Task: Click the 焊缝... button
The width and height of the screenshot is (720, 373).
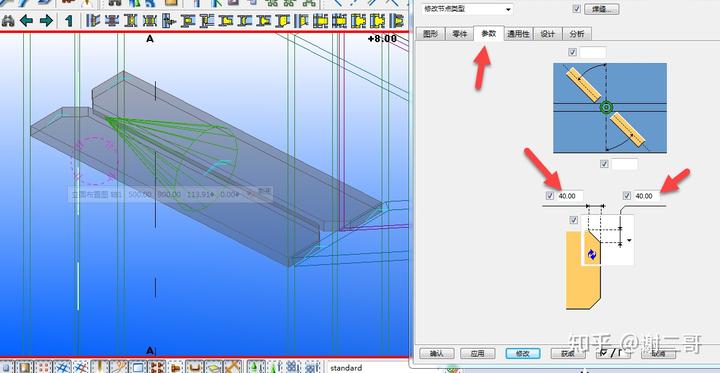Action: [x=602, y=9]
